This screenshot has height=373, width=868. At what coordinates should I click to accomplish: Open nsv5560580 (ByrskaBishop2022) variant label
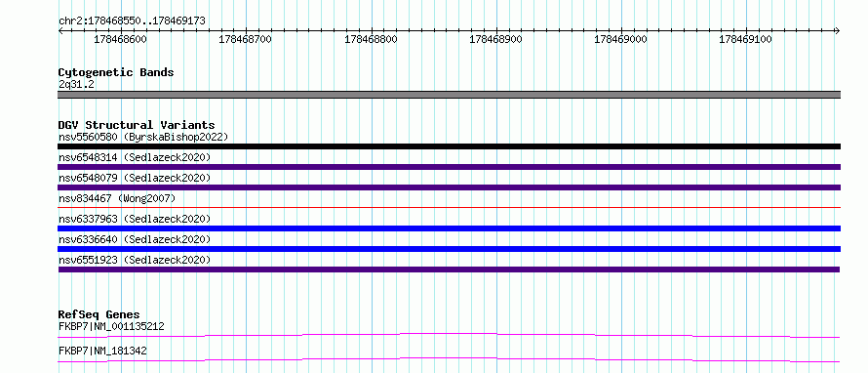pyautogui.click(x=143, y=137)
